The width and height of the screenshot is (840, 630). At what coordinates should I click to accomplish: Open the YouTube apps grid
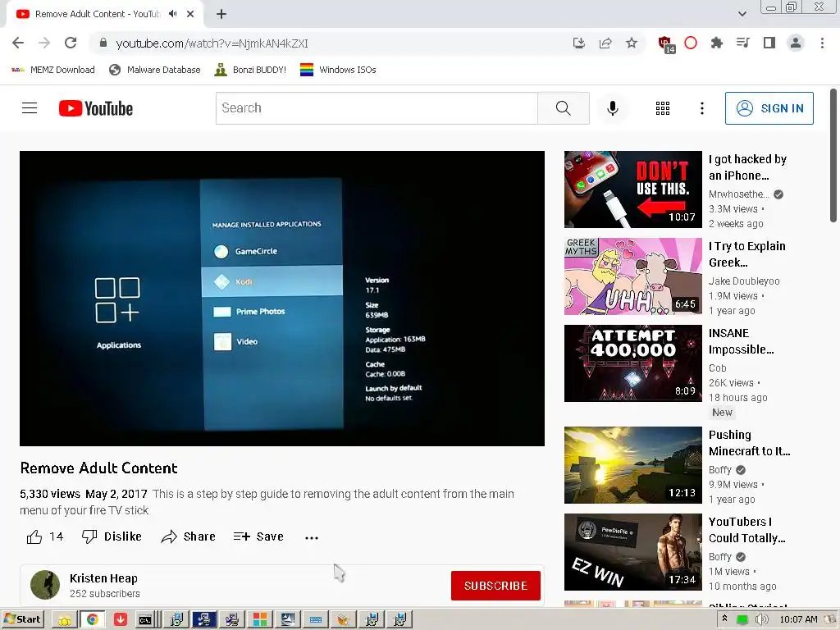tap(663, 108)
